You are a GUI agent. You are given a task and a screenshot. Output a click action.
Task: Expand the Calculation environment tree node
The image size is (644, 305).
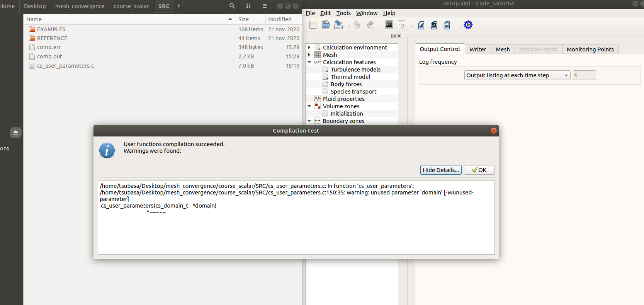(309, 48)
